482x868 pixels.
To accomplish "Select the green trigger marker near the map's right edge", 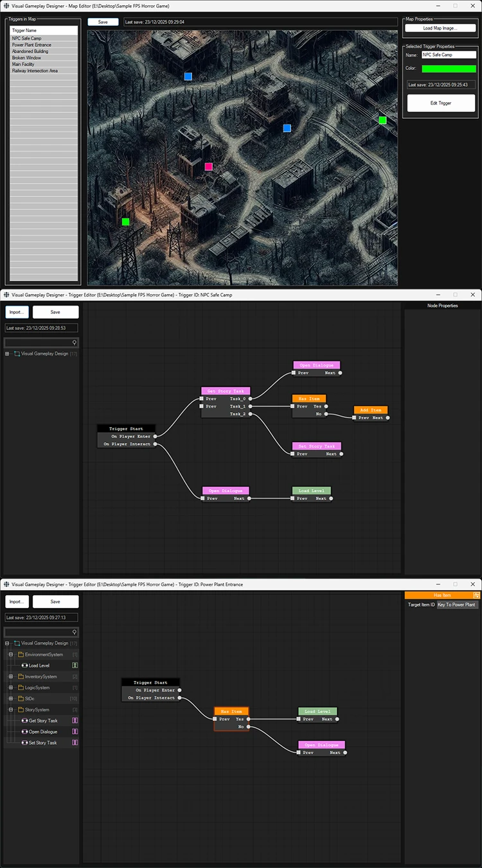I will click(x=382, y=120).
